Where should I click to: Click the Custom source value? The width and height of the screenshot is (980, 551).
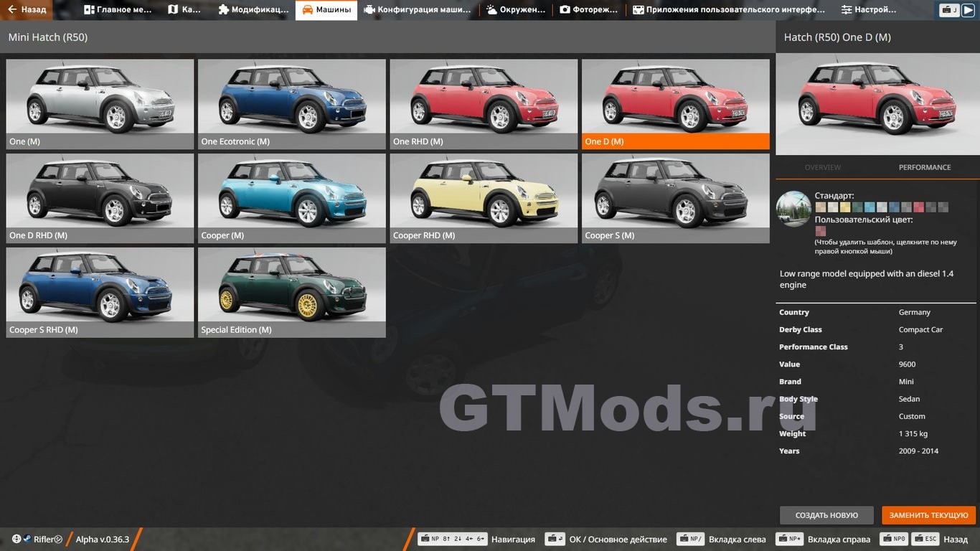tap(913, 416)
